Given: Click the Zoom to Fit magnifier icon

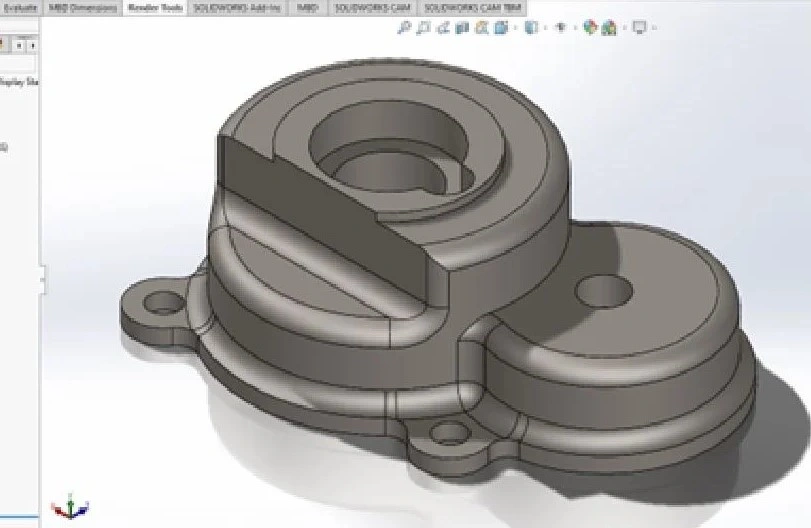Looking at the screenshot, I should [x=404, y=28].
